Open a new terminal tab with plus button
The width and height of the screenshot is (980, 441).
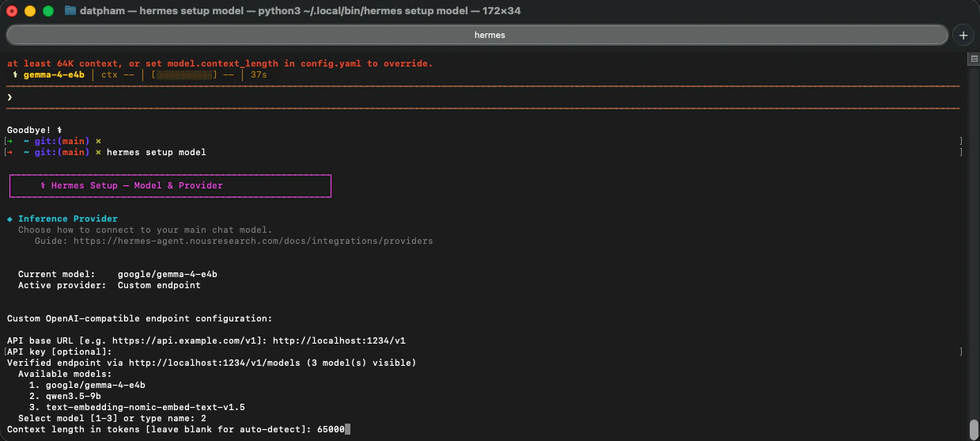(963, 35)
